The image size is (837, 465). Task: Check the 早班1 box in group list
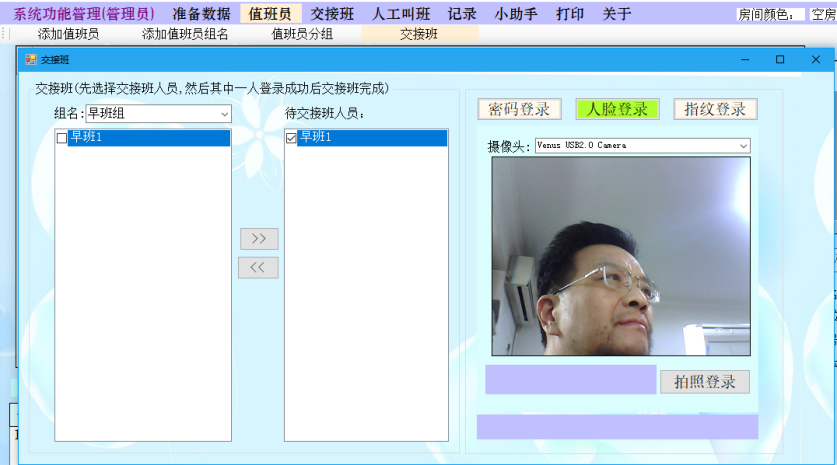click(x=62, y=138)
